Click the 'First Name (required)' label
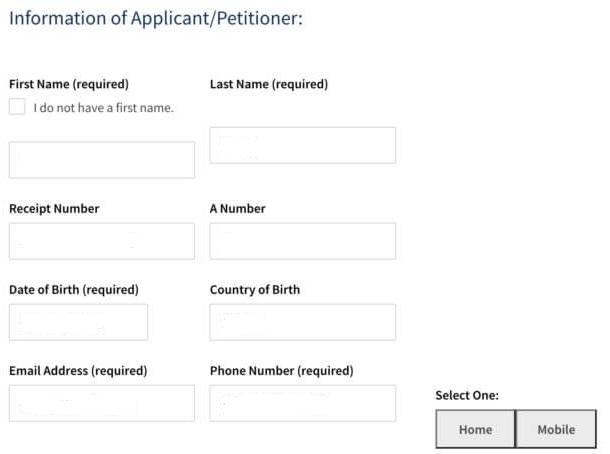 (x=69, y=84)
